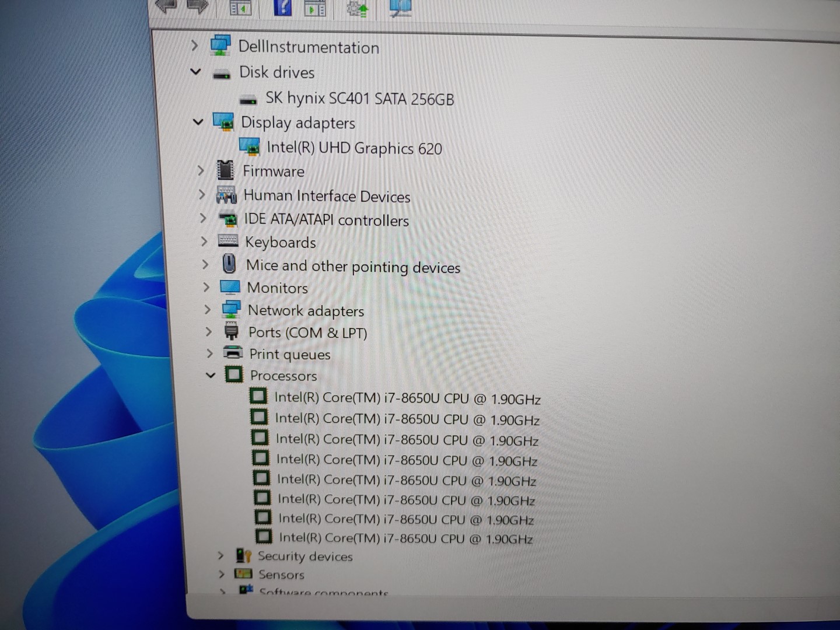
Task: Expand the Security devices node
Action: point(220,555)
